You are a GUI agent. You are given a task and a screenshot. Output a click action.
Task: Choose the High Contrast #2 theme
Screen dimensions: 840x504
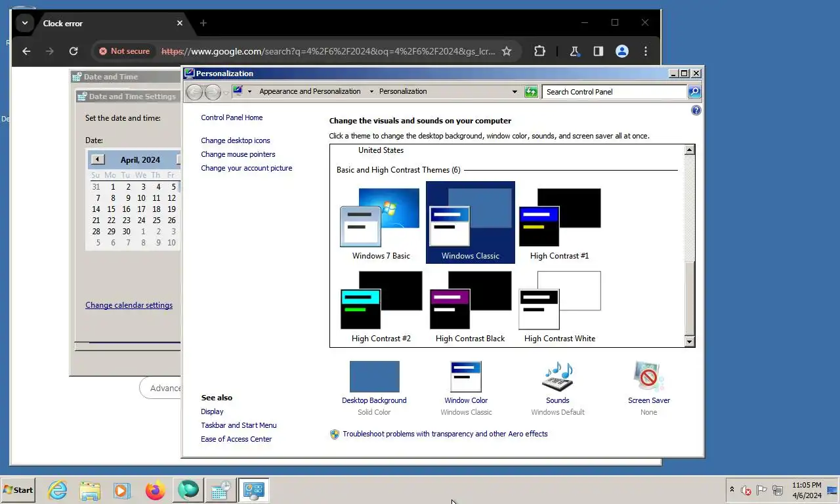pyautogui.click(x=381, y=306)
